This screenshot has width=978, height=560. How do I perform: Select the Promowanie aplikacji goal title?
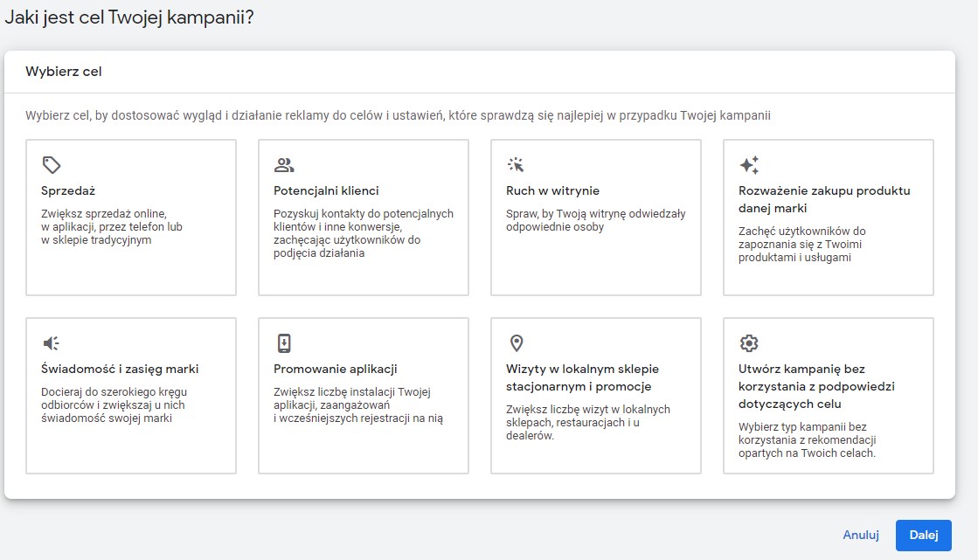tap(336, 369)
